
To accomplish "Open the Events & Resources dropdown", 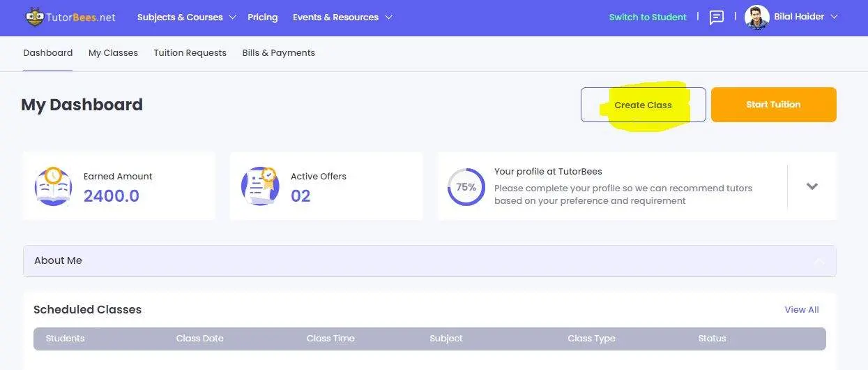I will tap(342, 17).
